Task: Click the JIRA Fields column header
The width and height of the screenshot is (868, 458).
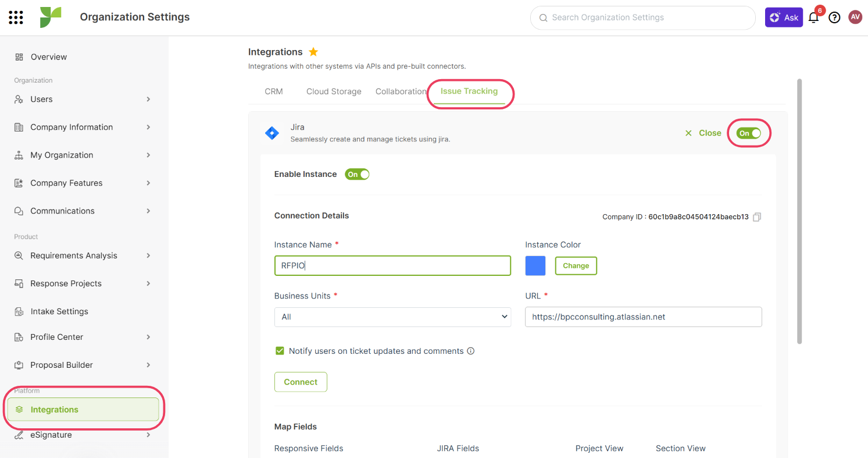Action: [458, 449]
